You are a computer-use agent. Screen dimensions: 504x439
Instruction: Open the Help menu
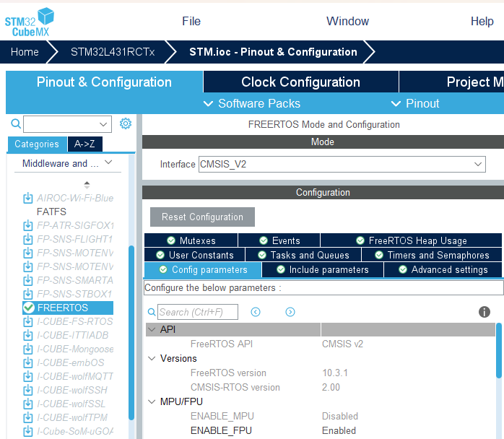482,21
